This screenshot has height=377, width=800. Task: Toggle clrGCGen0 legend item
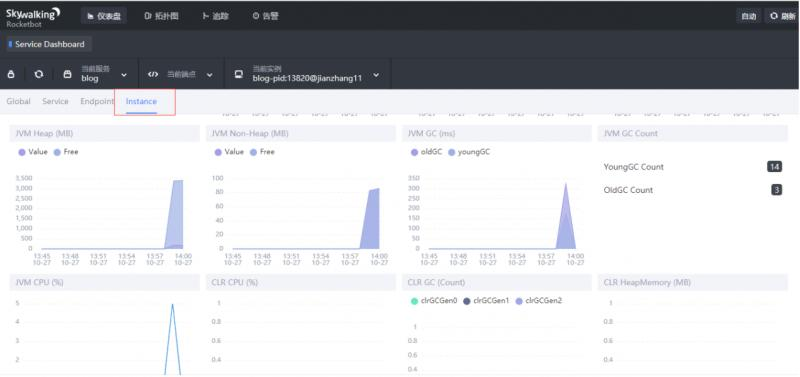[x=434, y=301]
